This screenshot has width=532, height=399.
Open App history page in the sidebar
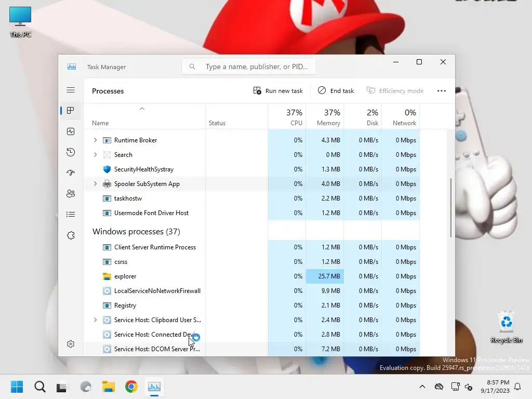point(71,152)
